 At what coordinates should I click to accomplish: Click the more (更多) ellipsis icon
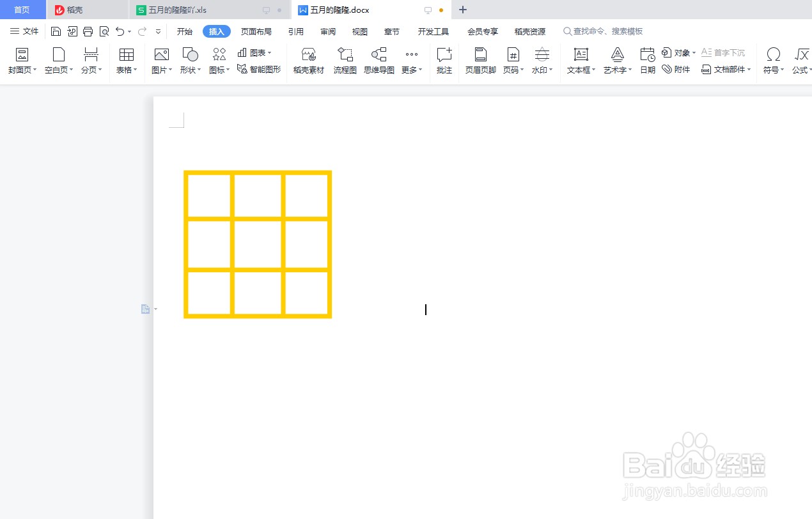tap(412, 54)
